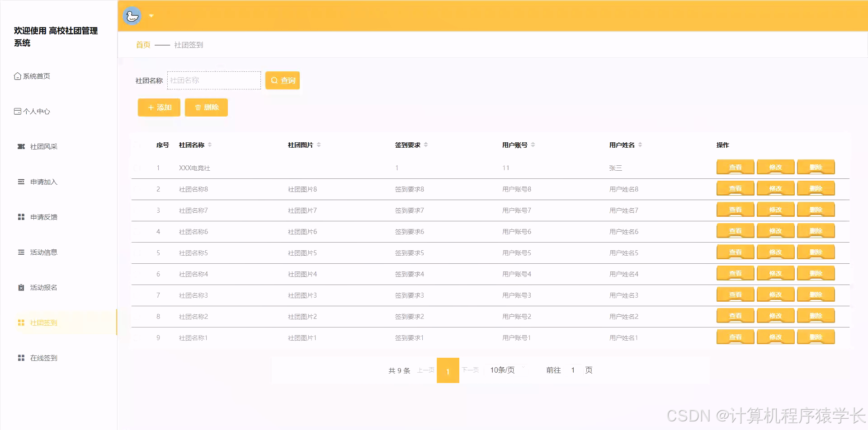Select page 1 in pagination
Screen dimensions: 868x430
448,370
